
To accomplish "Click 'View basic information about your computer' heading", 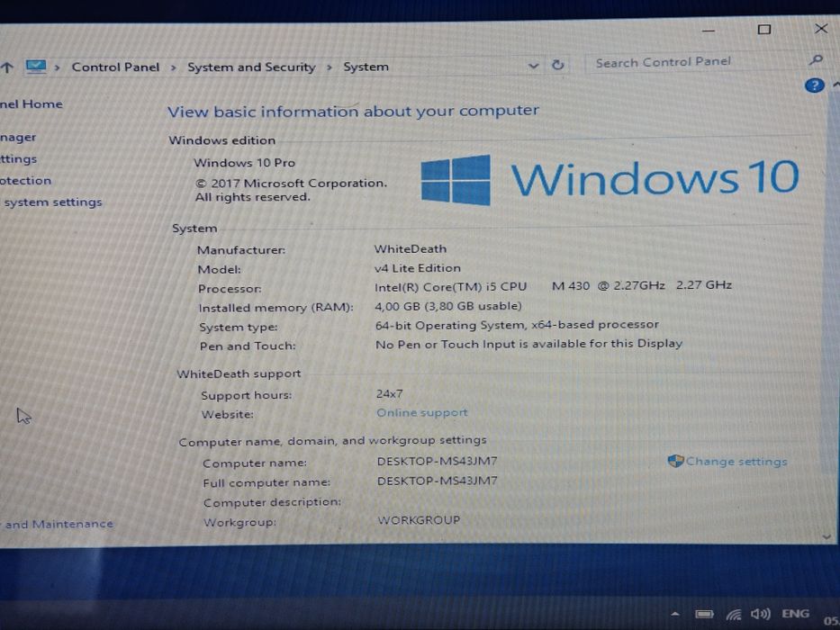I will (353, 111).
